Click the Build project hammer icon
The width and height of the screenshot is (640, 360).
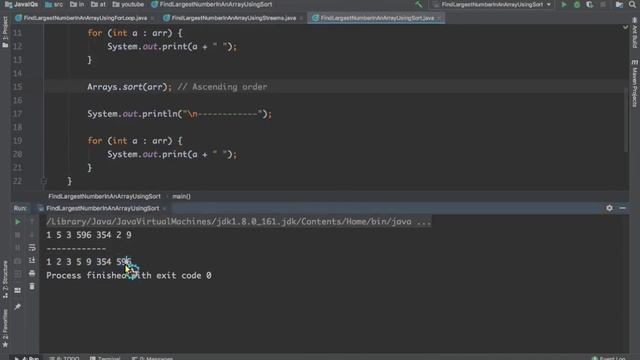(x=419, y=4)
